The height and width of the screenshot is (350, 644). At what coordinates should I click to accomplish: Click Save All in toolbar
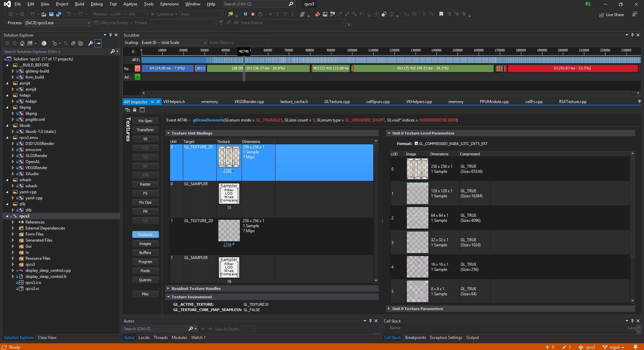(x=59, y=14)
